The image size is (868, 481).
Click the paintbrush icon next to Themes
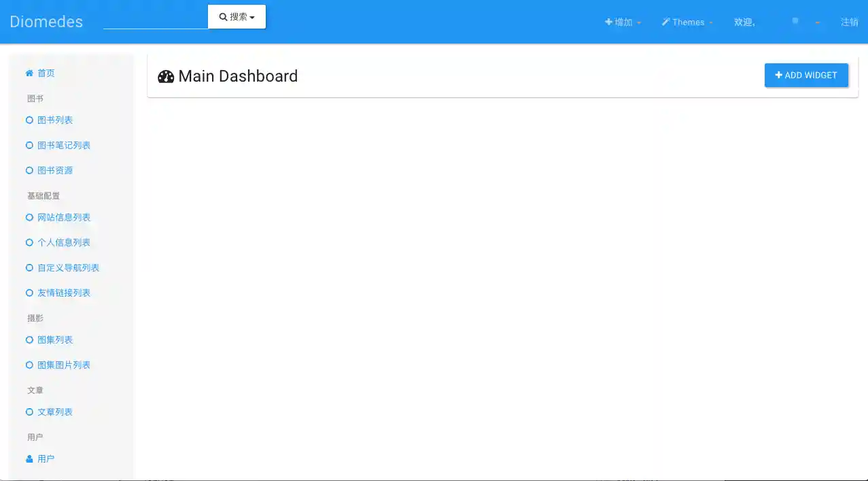(x=665, y=22)
